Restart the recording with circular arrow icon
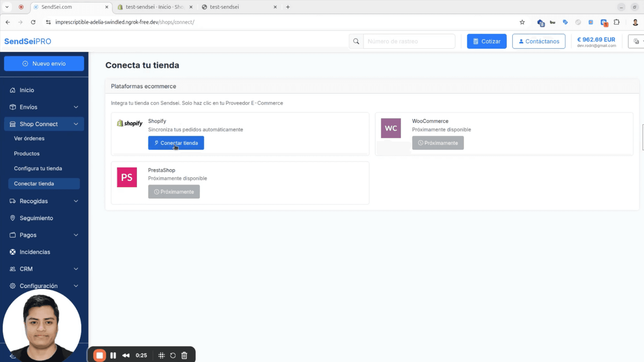 (x=173, y=355)
